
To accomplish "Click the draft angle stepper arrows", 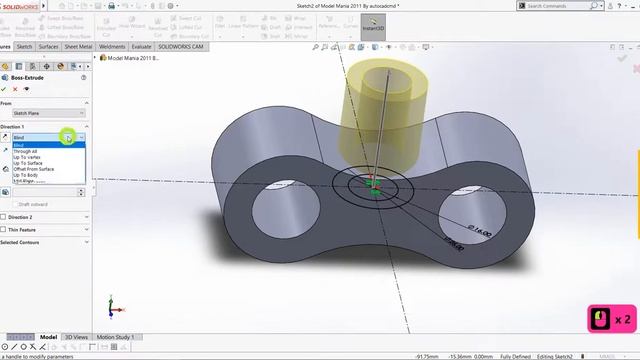I will tap(81, 192).
